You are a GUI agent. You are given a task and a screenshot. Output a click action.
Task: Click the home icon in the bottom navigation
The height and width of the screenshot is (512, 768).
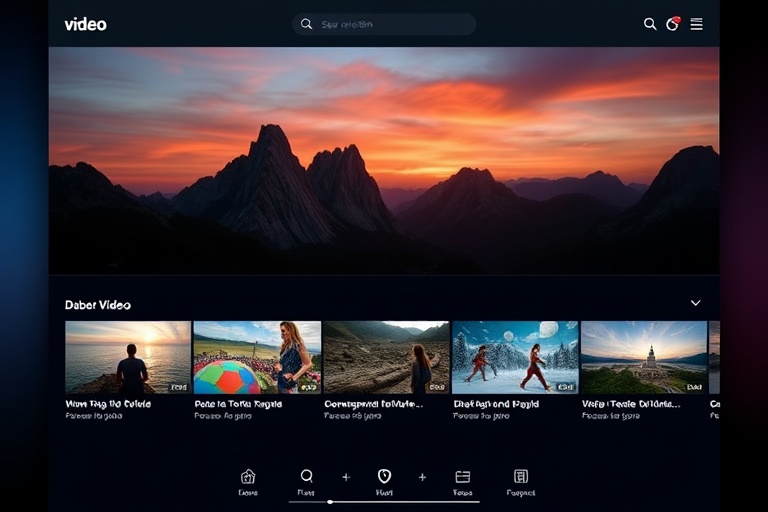click(248, 477)
